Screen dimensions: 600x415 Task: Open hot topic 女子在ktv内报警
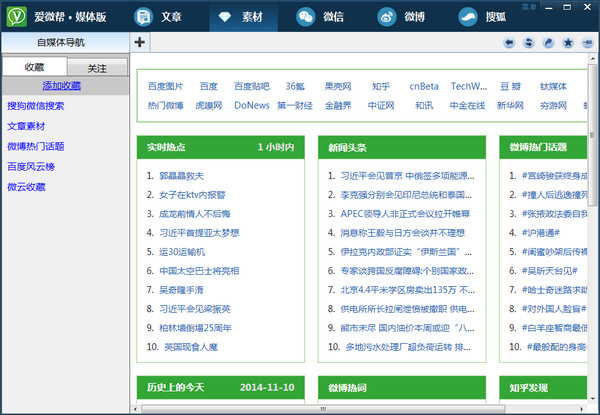[192, 195]
